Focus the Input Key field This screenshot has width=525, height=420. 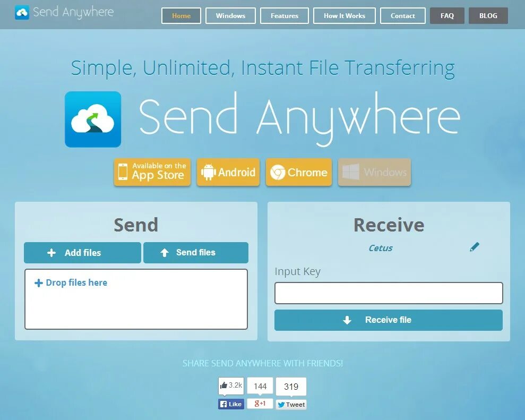[x=389, y=293]
